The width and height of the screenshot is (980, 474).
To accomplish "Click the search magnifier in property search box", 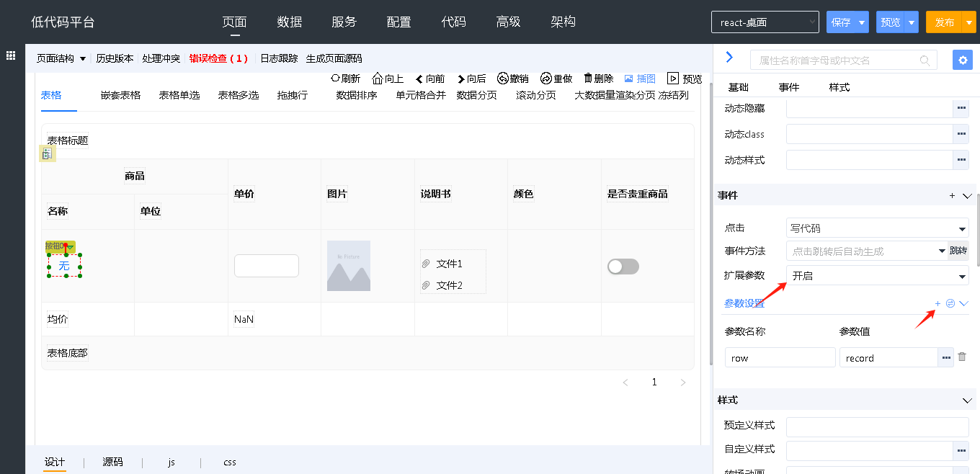I will coord(925,61).
